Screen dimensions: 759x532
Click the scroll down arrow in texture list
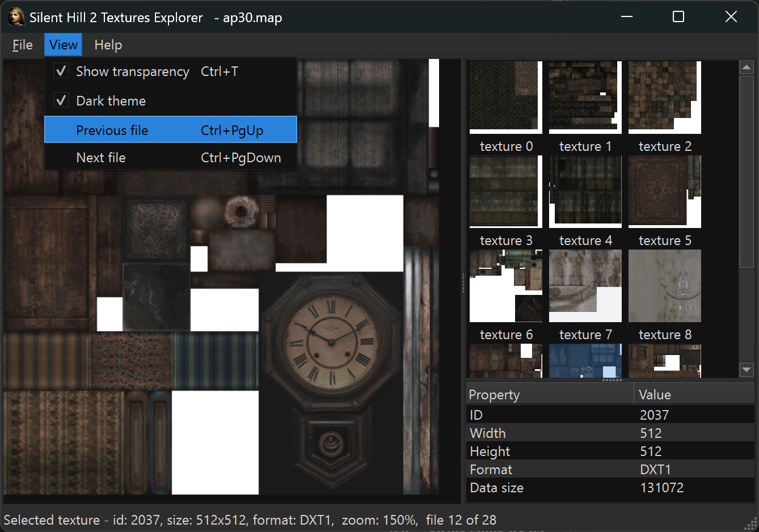pos(747,370)
